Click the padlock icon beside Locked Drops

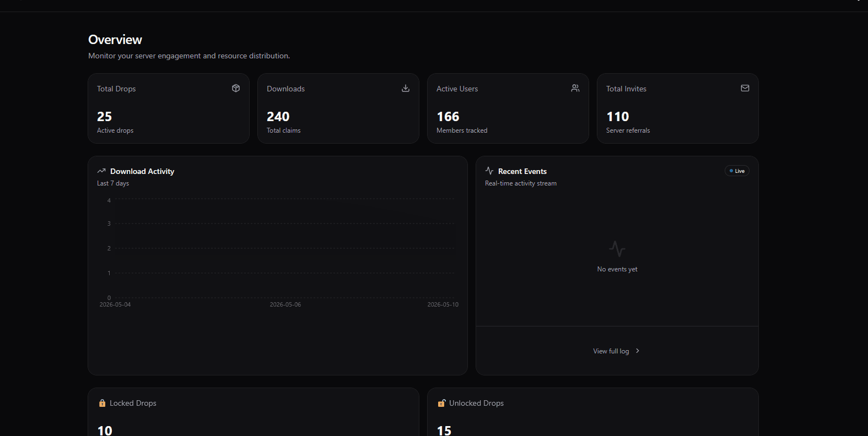coord(102,403)
